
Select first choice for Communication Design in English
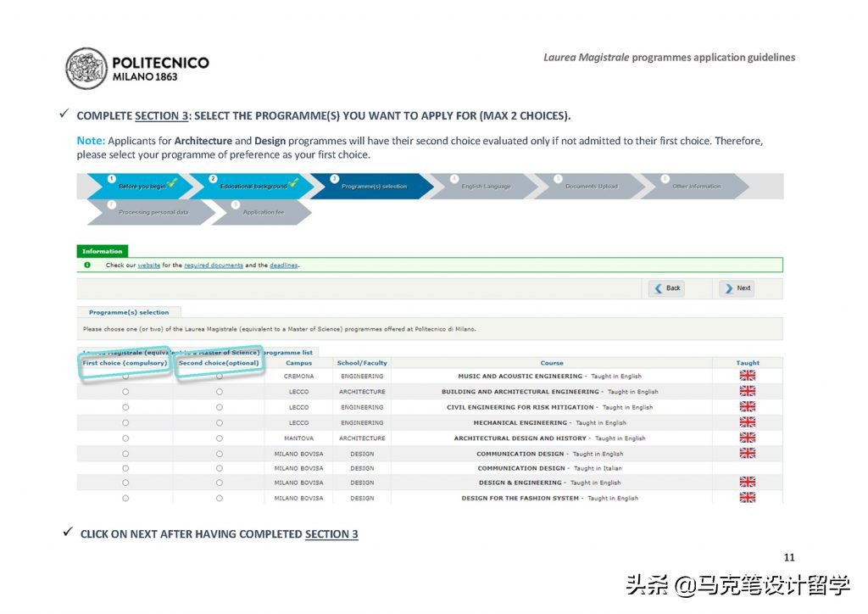125,454
